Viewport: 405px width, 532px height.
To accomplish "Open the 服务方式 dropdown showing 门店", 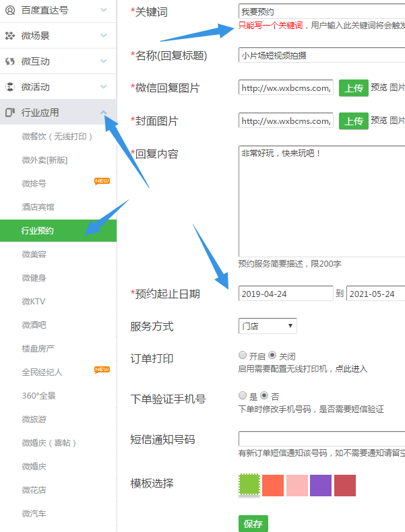I will [268, 326].
